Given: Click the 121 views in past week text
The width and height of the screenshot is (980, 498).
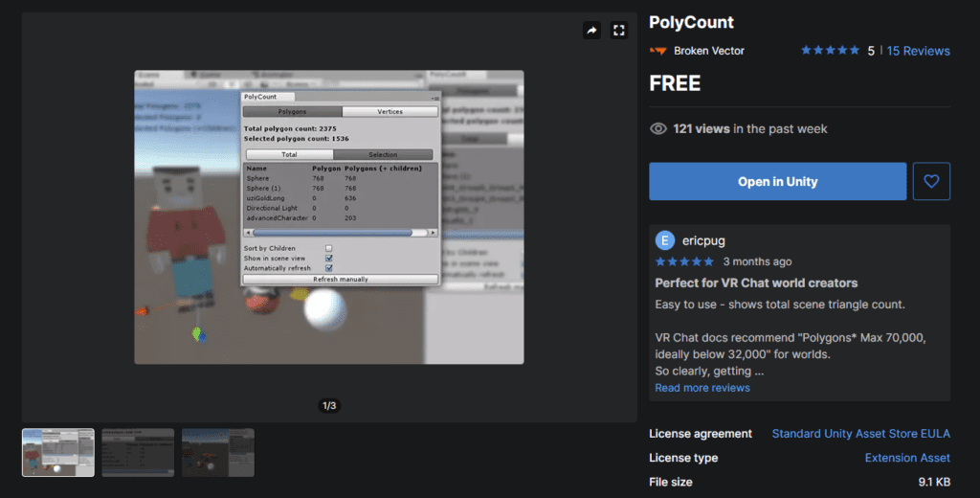Looking at the screenshot, I should [x=750, y=129].
